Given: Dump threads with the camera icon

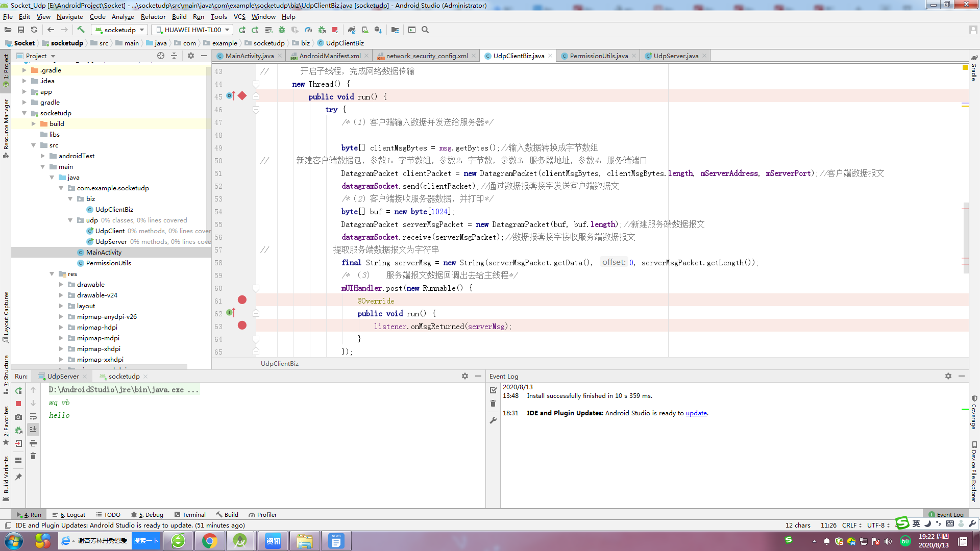Looking at the screenshot, I should 18,417.
